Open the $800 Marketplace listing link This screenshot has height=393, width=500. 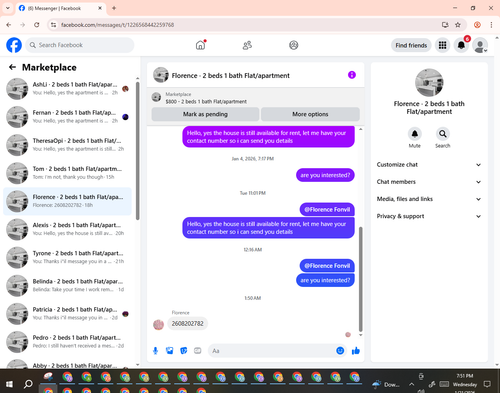pos(206,101)
